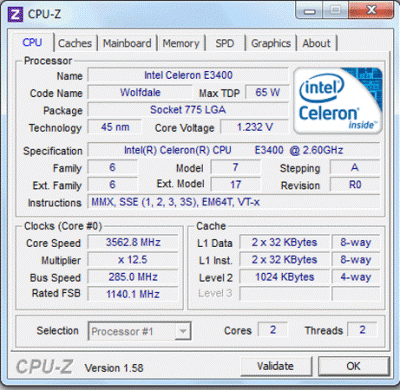Open the Graphics tab
Screen dimensions: 400x390
pyautogui.click(x=271, y=43)
